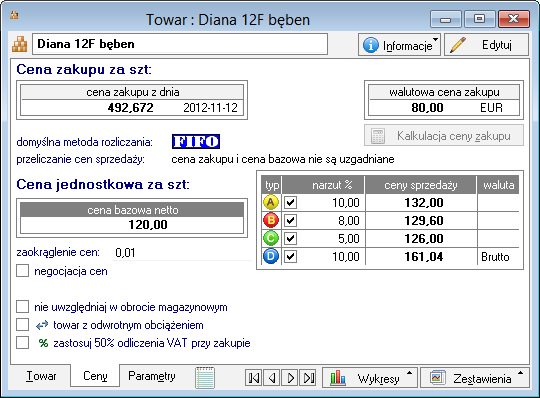540x398 pixels.
Task: Click the green percent icon for 50% VAT
Action: (x=43, y=343)
